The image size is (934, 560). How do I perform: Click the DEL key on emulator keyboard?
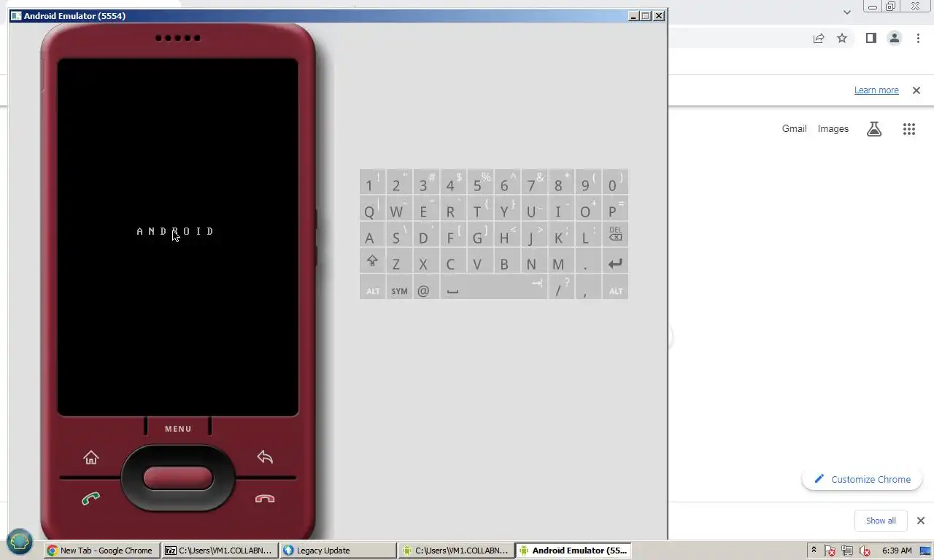click(615, 235)
